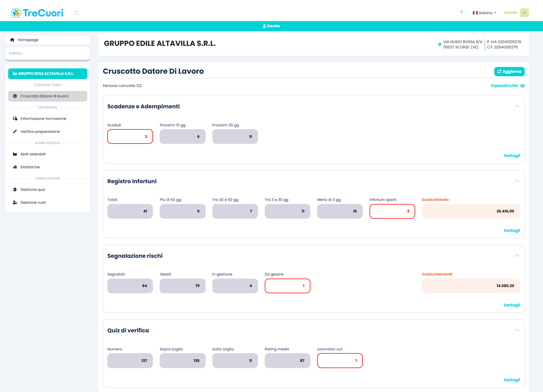The width and height of the screenshot is (543, 392).
Task: Toggle the hamburger sidebar menu icon
Action: [77, 13]
